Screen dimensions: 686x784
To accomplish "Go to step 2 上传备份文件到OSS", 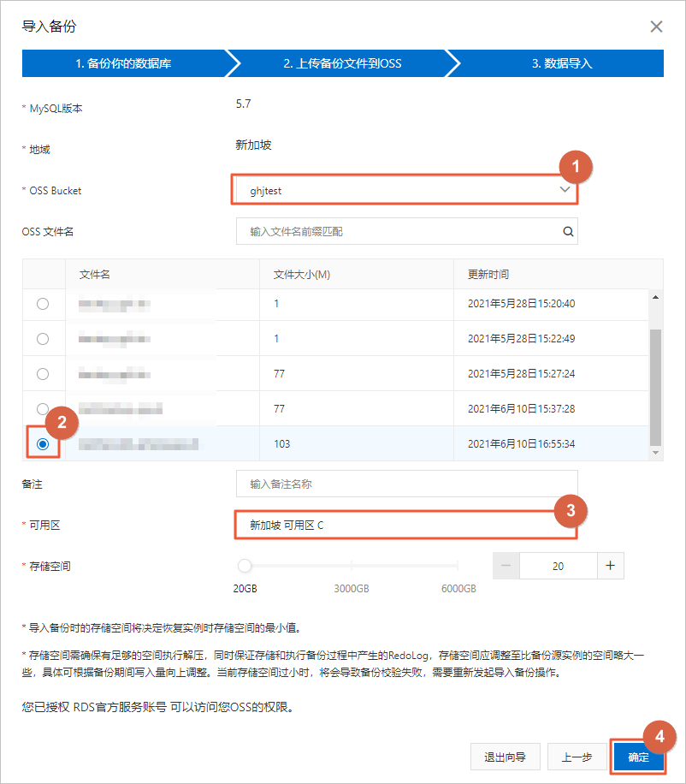I will pos(343,63).
